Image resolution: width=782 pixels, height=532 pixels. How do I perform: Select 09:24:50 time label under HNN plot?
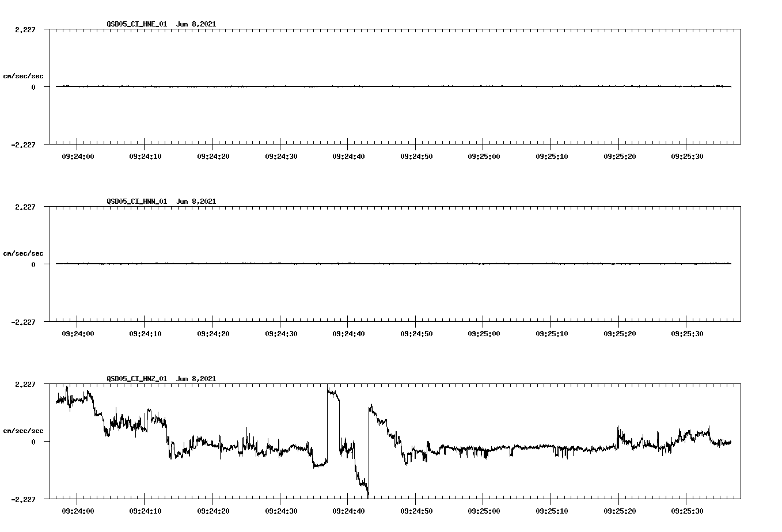pyautogui.click(x=416, y=333)
